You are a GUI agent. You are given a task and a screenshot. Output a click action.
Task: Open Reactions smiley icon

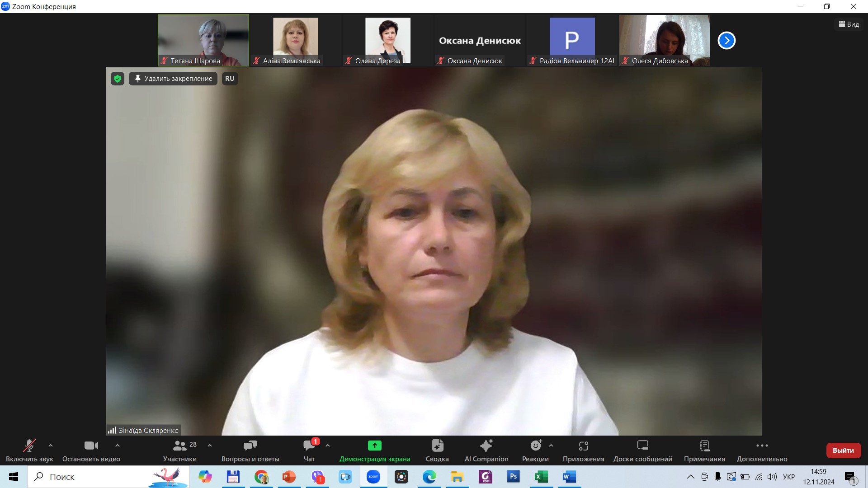coord(536,446)
